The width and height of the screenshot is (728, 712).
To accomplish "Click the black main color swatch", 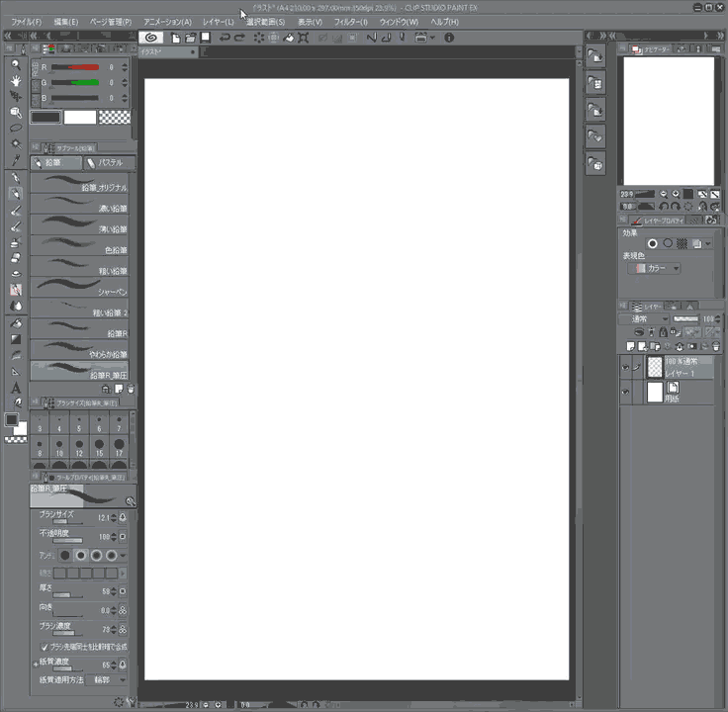I will point(45,117).
